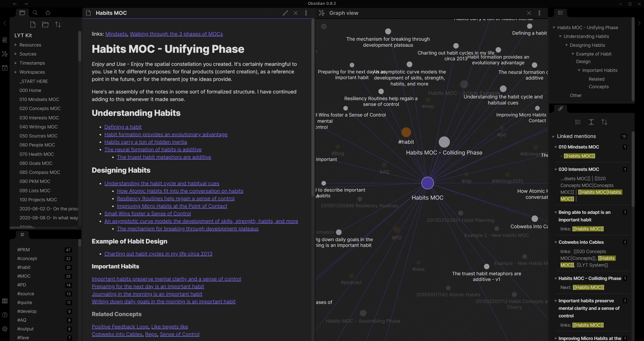Click the settings gear icon in graph
This screenshot has height=341, width=644.
[x=324, y=26]
